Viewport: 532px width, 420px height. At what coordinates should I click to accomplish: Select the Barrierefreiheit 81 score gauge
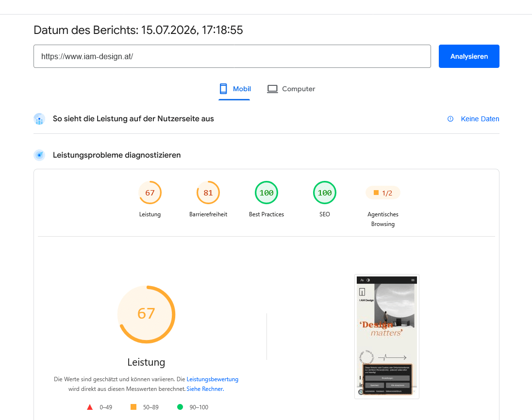coord(208,193)
